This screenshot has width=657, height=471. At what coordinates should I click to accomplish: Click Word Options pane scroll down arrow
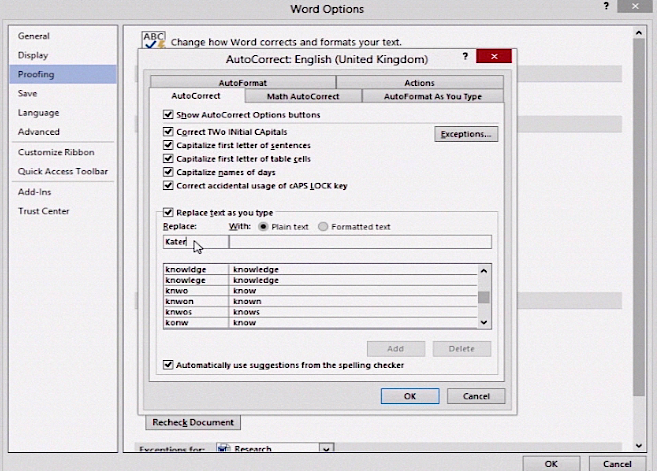coord(639,446)
